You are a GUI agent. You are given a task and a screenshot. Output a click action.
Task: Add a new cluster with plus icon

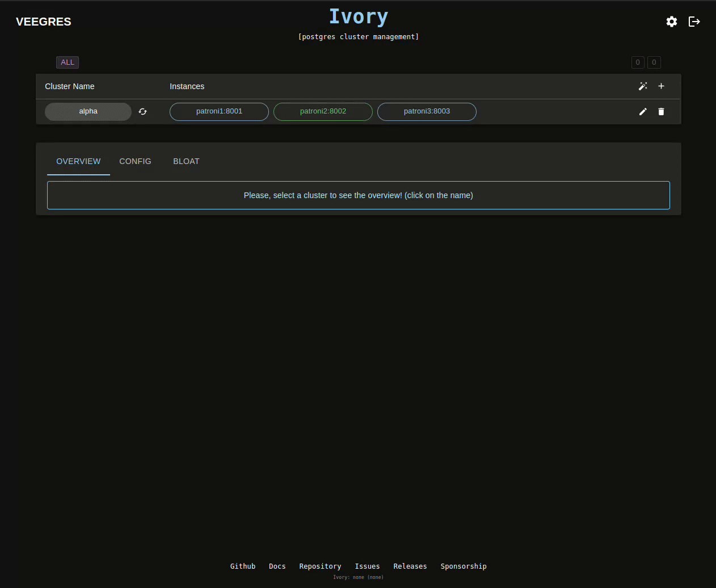pyautogui.click(x=661, y=86)
